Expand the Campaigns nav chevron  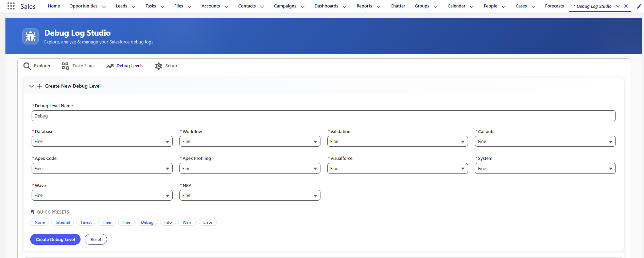click(303, 6)
